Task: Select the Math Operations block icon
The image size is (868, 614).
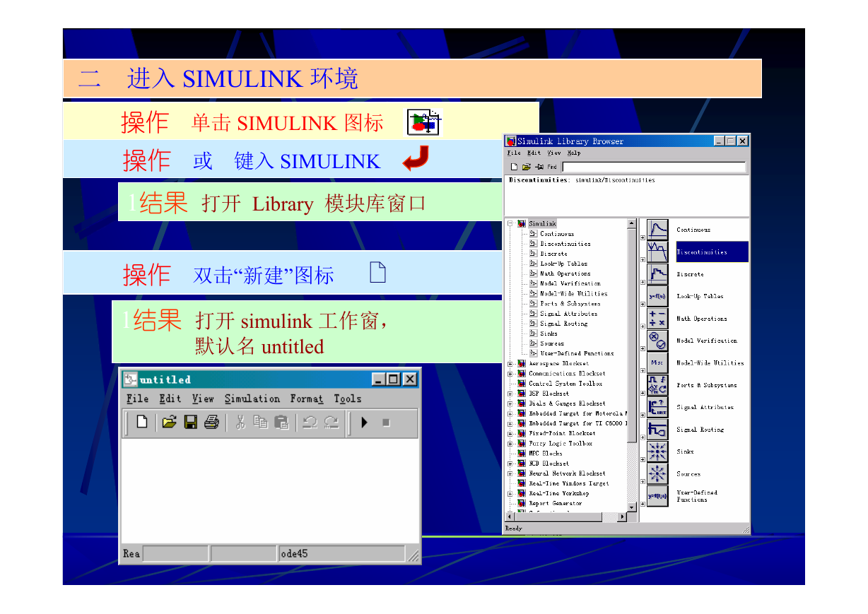Action: coord(657,319)
